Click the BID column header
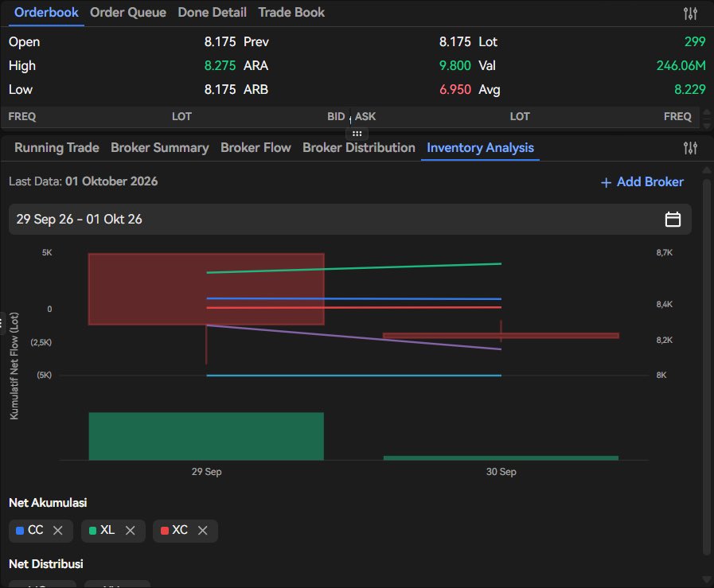 [x=336, y=116]
